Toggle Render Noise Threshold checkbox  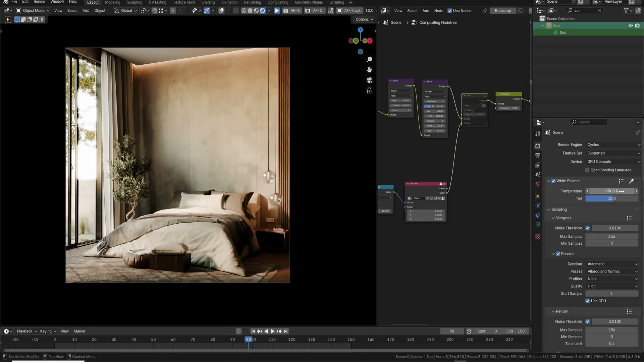click(588, 321)
